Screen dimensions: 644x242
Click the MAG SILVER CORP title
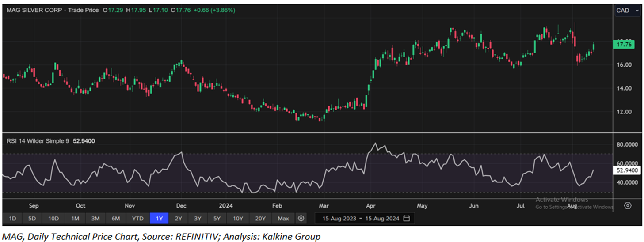[x=34, y=10]
